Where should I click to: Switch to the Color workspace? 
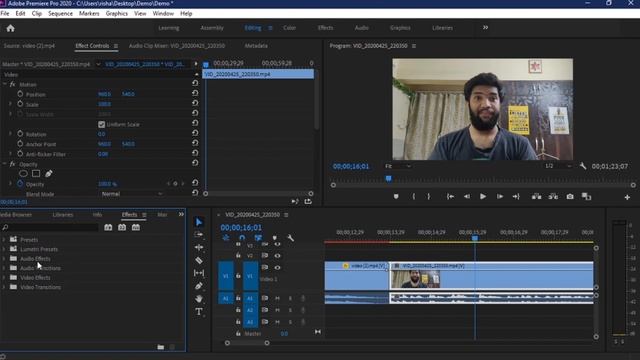pyautogui.click(x=289, y=28)
